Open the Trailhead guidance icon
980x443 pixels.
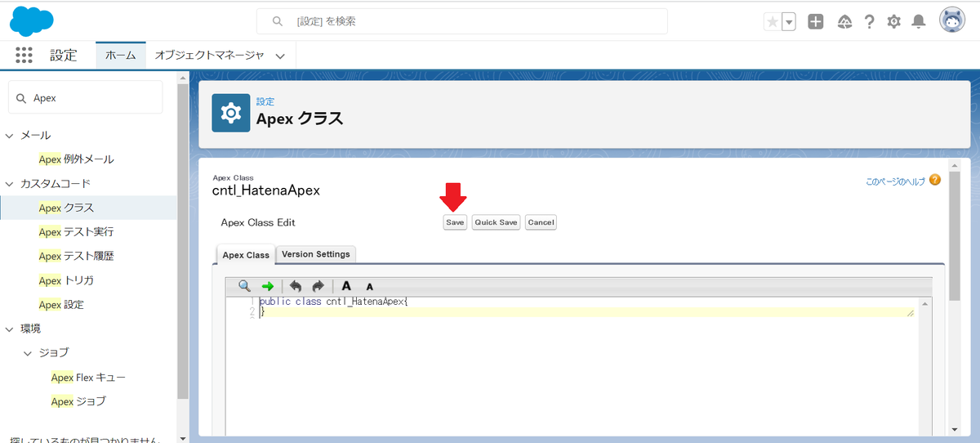[x=845, y=22]
